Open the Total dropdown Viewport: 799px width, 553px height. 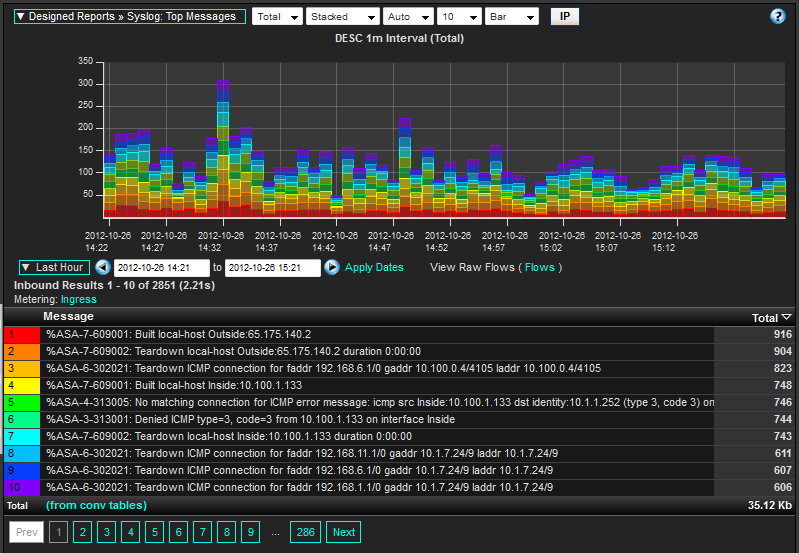(x=276, y=17)
